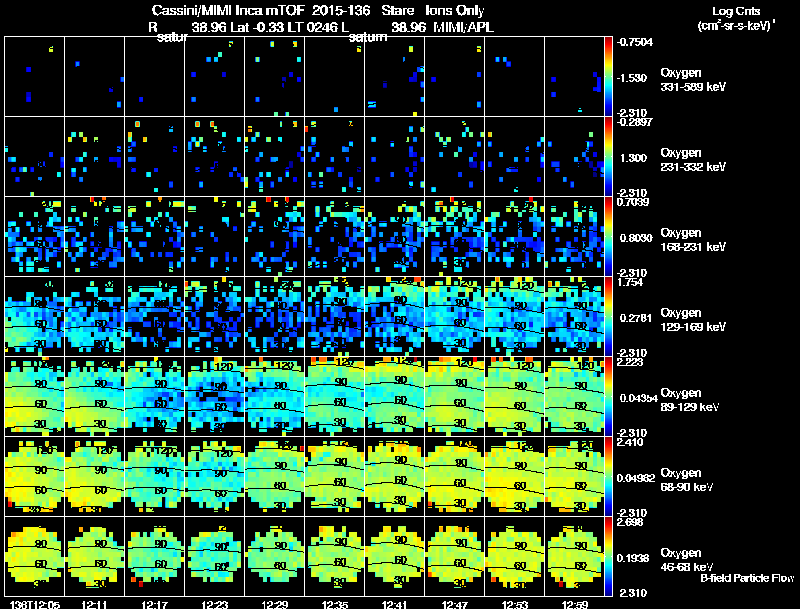Click the '-0.7504' color scale value

point(634,42)
